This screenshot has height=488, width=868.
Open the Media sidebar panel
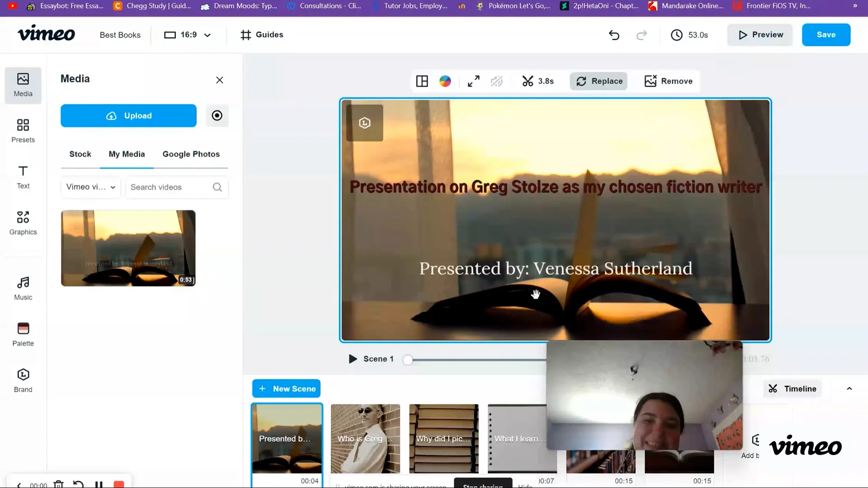(x=23, y=85)
